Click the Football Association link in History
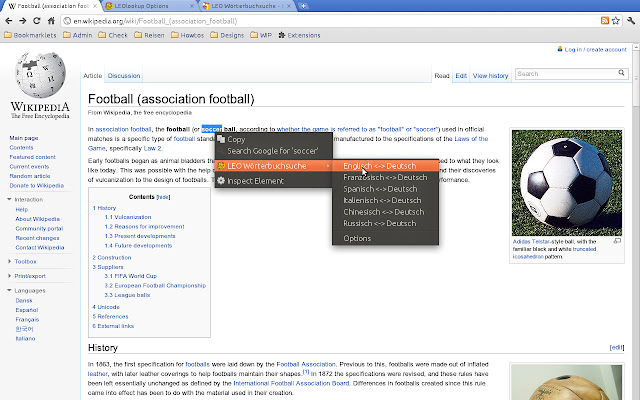 pos(306,364)
